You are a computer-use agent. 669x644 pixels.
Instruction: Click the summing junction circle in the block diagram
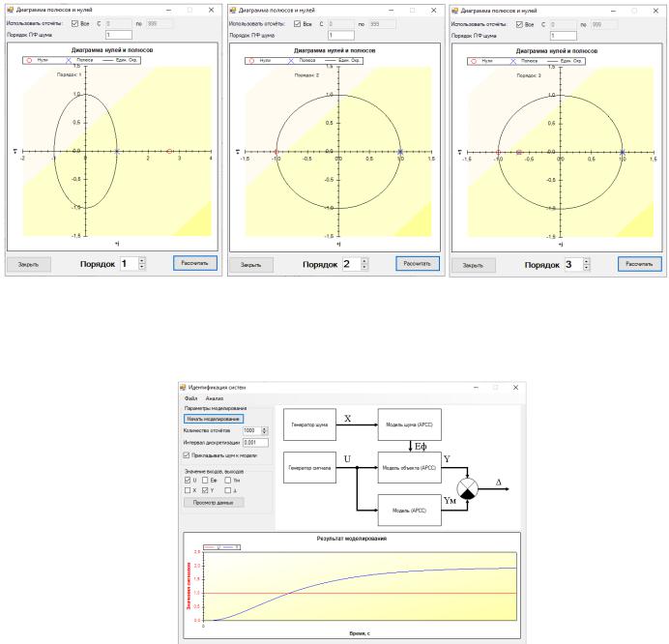467,488
